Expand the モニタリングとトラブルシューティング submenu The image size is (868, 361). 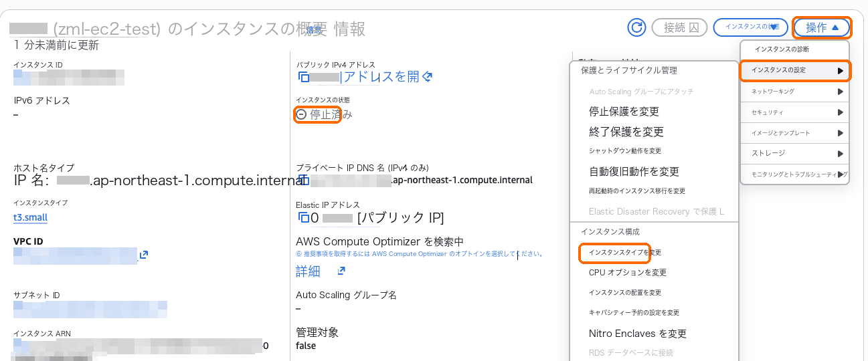pos(794,174)
